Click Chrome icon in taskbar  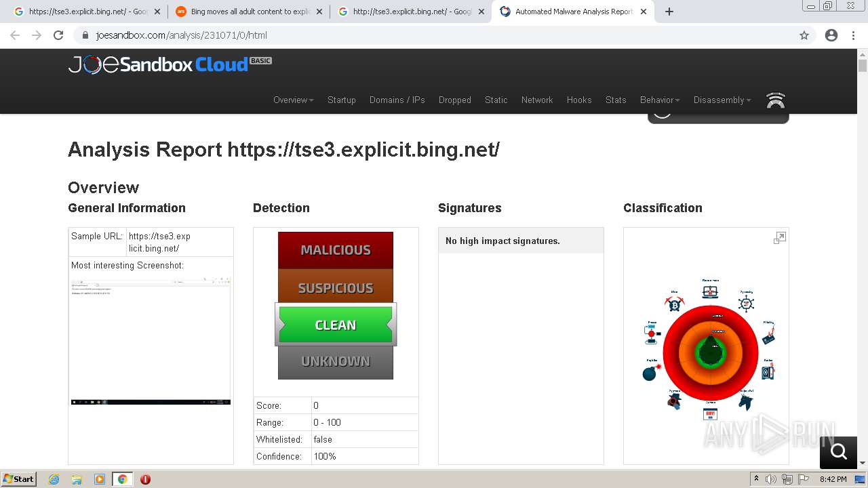pos(122,479)
